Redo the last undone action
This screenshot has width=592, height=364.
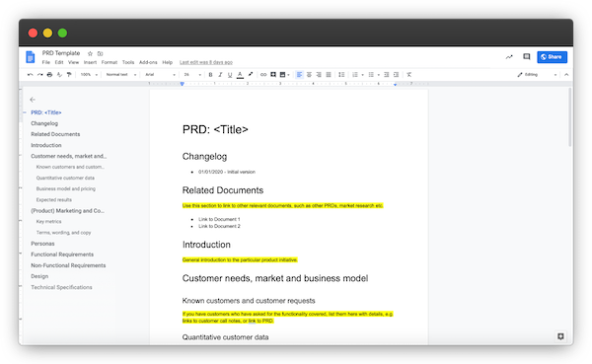pyautogui.click(x=40, y=75)
